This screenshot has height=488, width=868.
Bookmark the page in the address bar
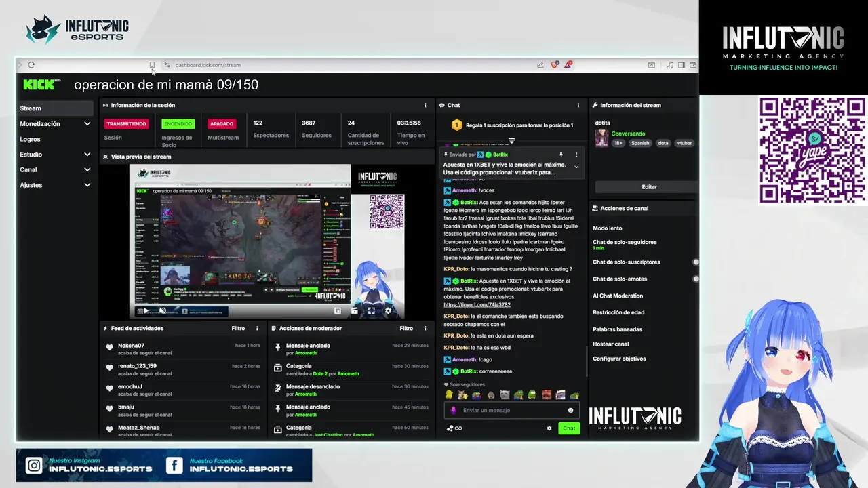[152, 65]
